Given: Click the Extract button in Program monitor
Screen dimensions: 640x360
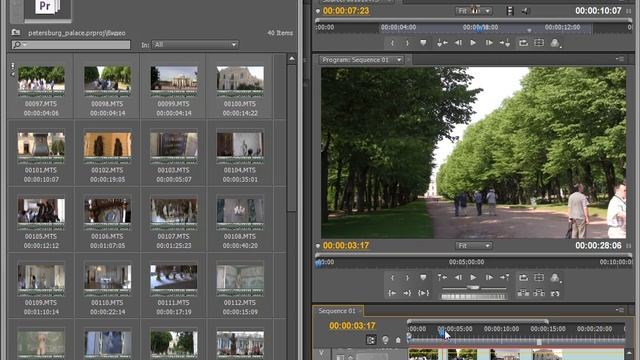Looking at the screenshot, I should (539, 293).
